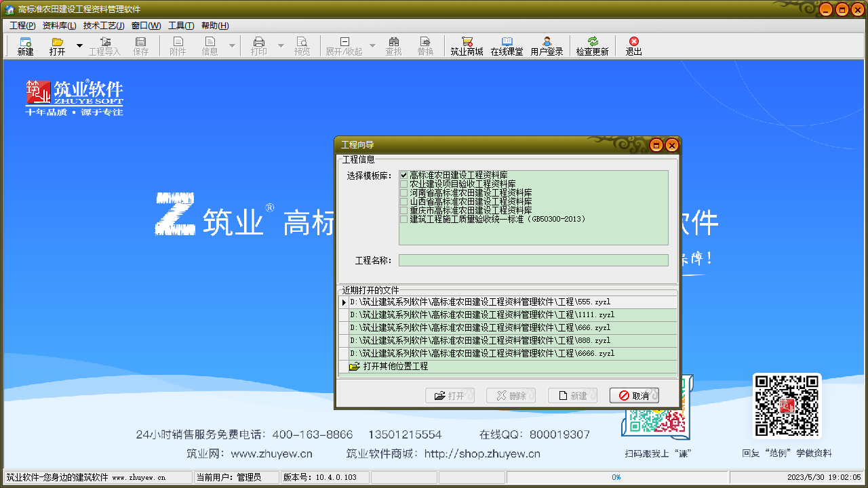This screenshot has height=488, width=868.
Task: Select the 工程导入 project import icon
Action: (105, 45)
